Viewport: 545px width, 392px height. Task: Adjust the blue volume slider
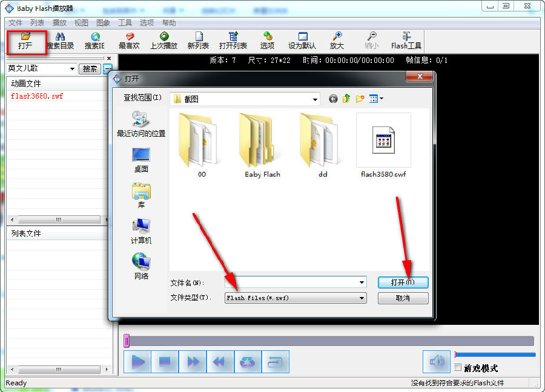click(495, 354)
